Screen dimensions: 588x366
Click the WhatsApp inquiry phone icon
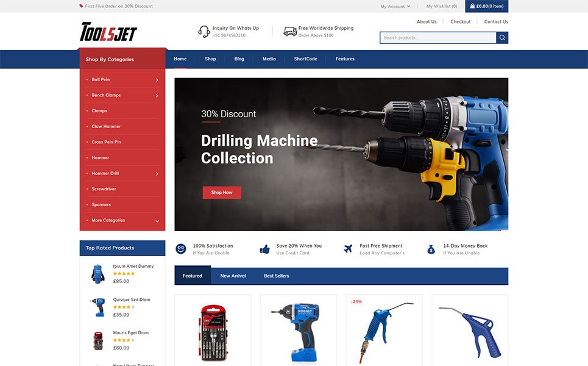(x=204, y=30)
